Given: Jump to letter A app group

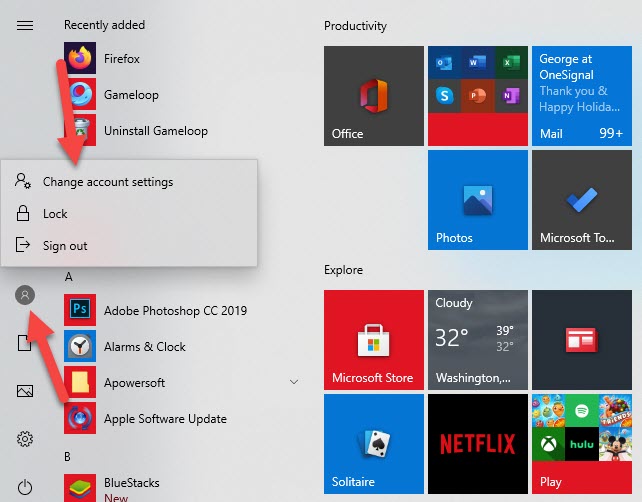Looking at the screenshot, I should [x=69, y=276].
